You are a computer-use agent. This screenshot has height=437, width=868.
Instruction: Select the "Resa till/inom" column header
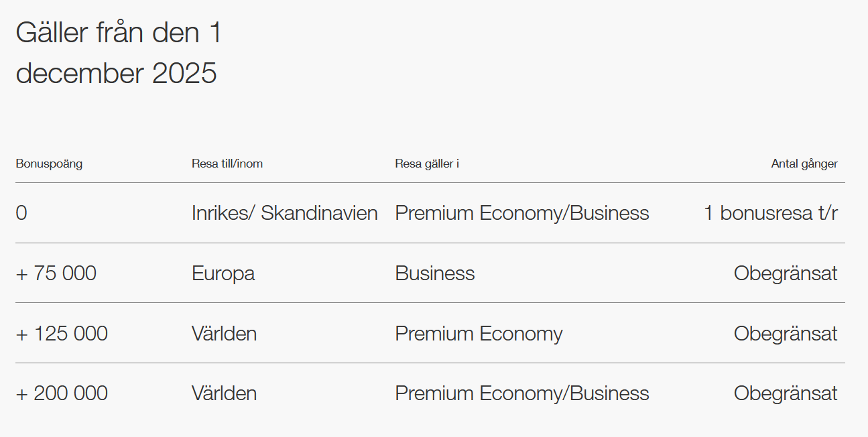(x=227, y=164)
